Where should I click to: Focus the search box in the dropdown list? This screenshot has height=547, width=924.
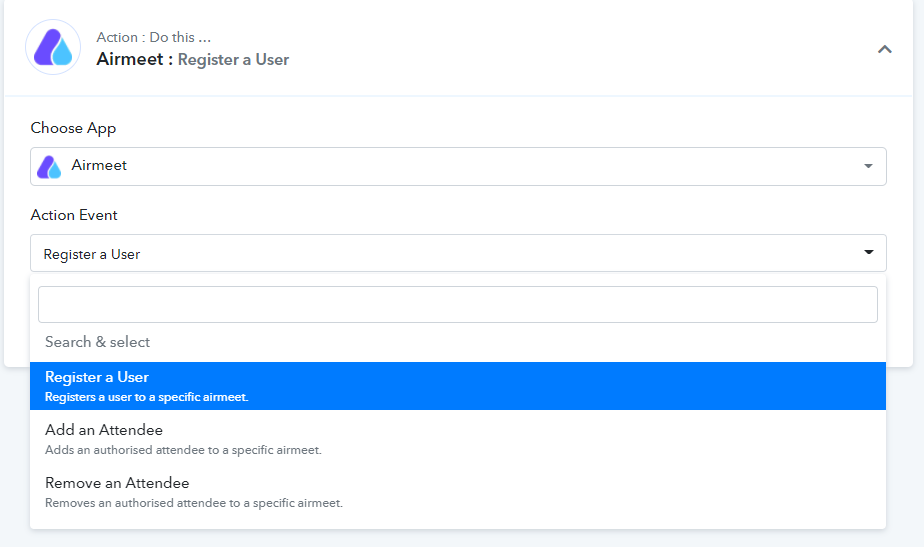[458, 305]
